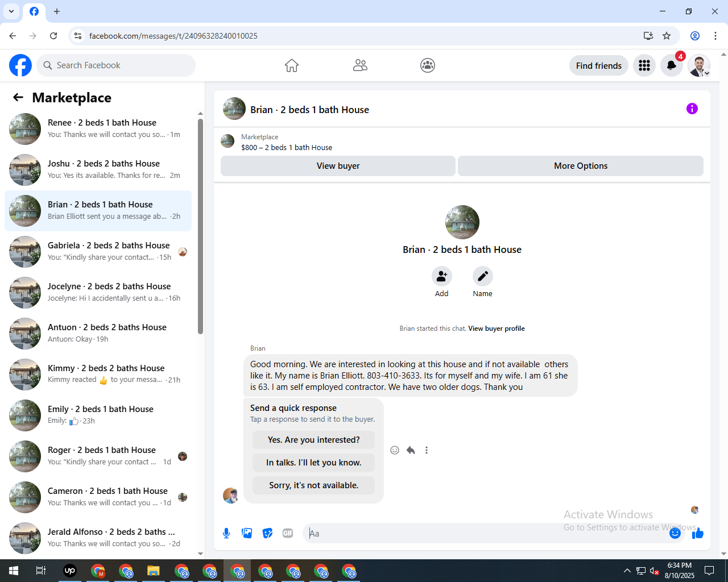Open Kimmy 2 beds 2 baths House chat
Viewport: 728px width, 582px height.
98,375
